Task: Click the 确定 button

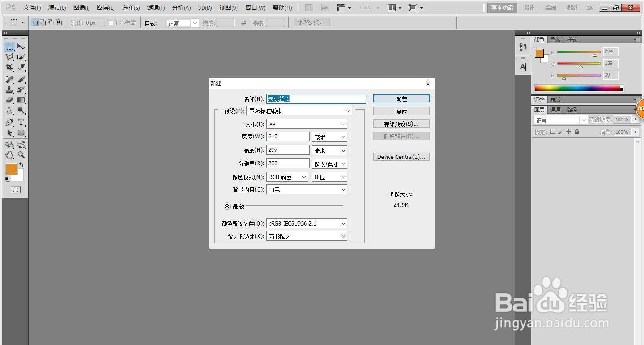Action: tap(402, 99)
